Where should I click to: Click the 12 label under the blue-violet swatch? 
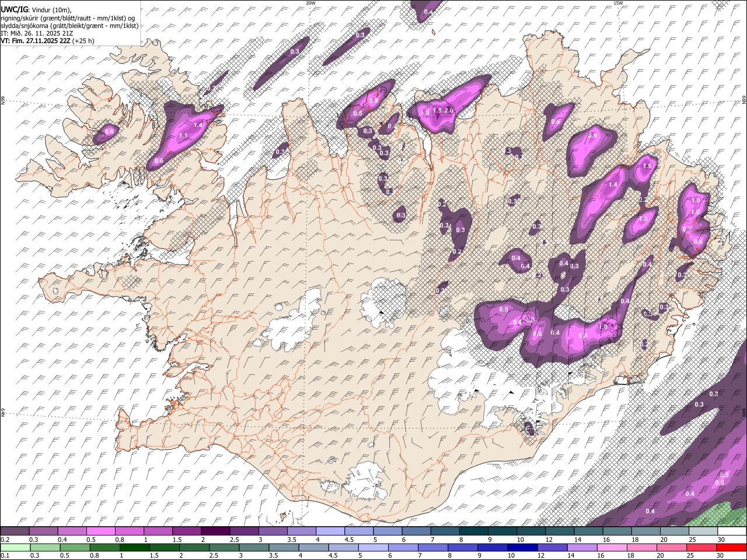pyautogui.click(x=542, y=555)
